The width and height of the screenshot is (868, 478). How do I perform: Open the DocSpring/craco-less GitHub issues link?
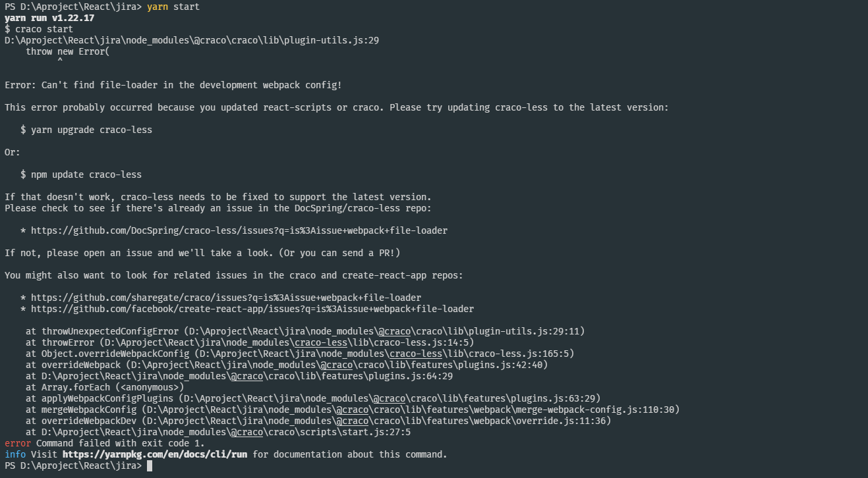[x=239, y=230]
